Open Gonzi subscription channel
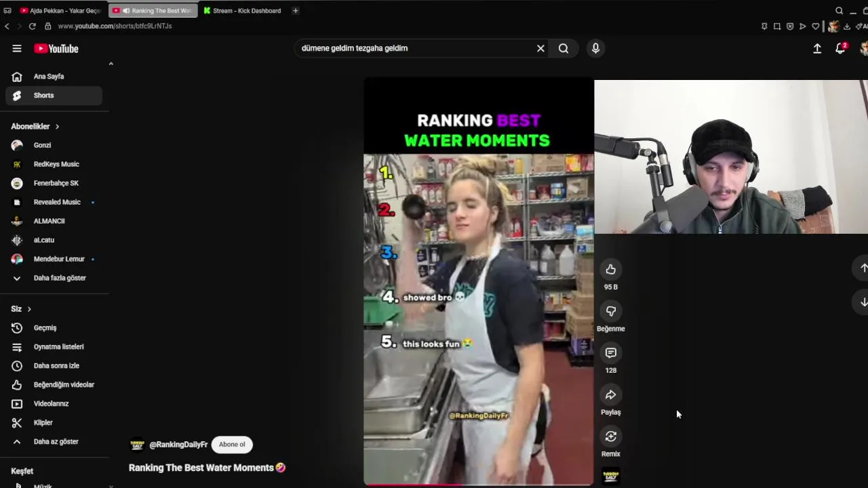The image size is (868, 488). (54, 145)
